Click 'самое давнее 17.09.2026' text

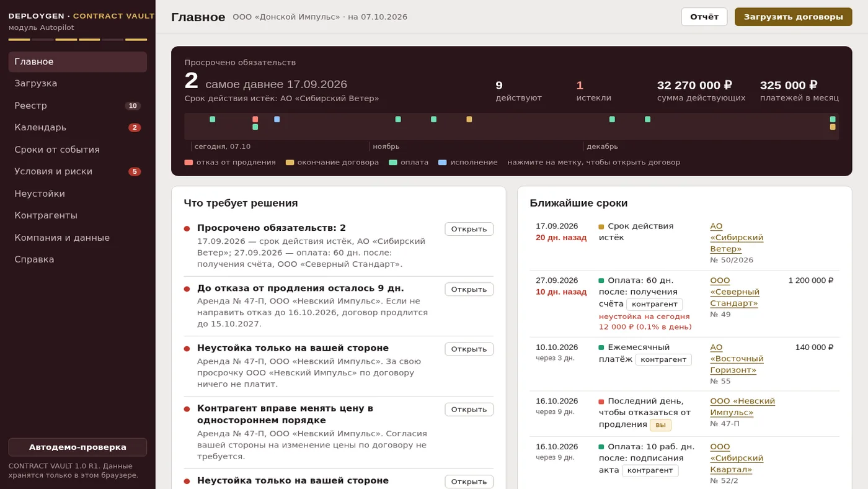[x=277, y=84]
